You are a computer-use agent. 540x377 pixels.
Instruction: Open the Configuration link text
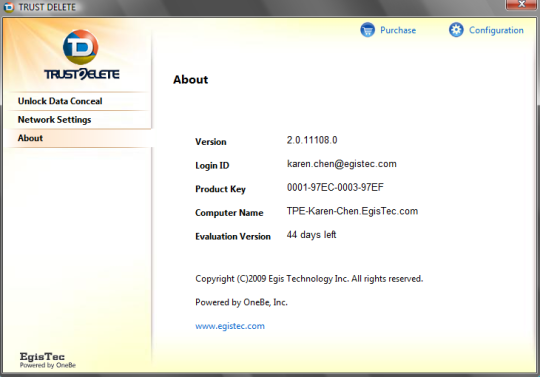496,30
